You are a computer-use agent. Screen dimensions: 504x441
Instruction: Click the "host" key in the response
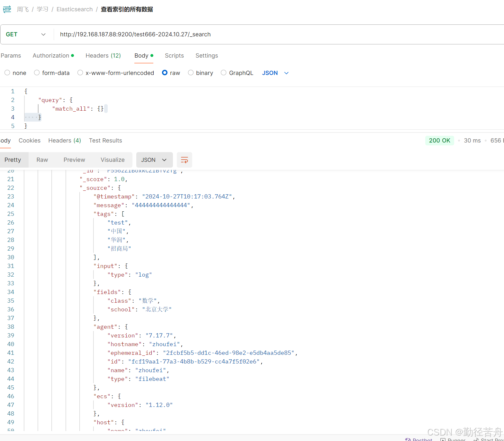pos(104,422)
